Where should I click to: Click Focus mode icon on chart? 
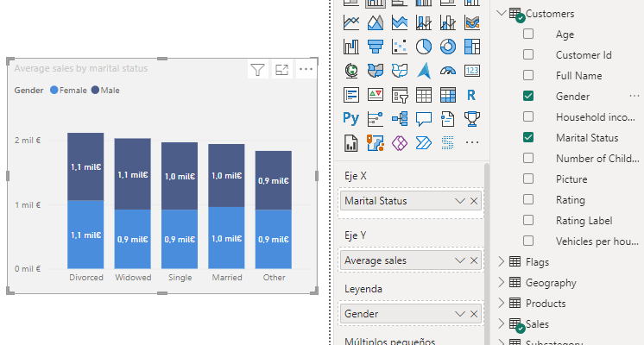281,70
